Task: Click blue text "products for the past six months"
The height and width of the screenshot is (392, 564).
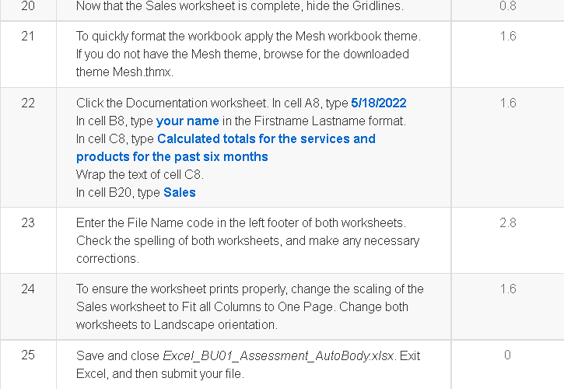Action: pyautogui.click(x=172, y=157)
